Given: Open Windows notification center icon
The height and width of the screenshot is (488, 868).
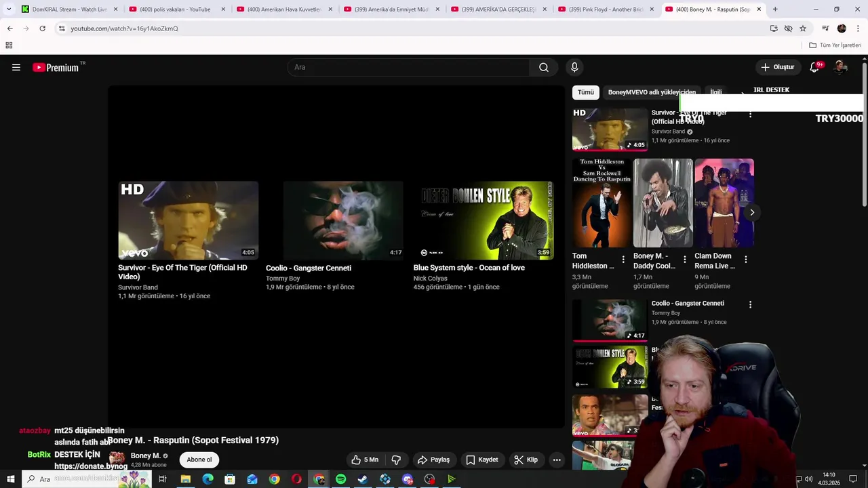Looking at the screenshot, I should tap(853, 479).
